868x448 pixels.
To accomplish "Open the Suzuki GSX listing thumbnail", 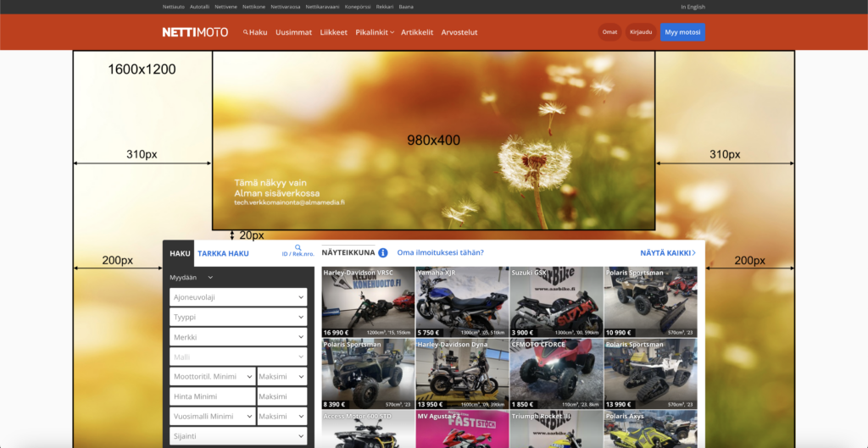I will coord(556,302).
